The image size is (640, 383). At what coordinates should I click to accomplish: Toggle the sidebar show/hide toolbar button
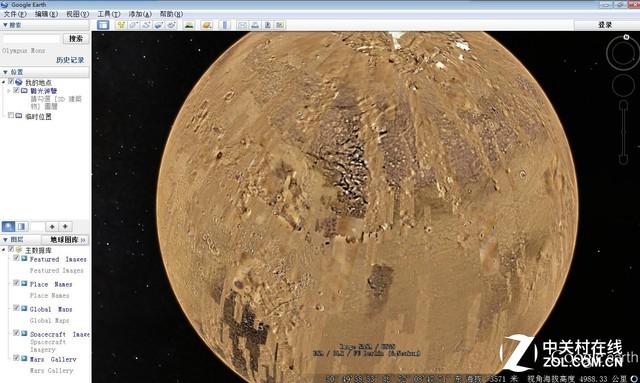point(103,25)
